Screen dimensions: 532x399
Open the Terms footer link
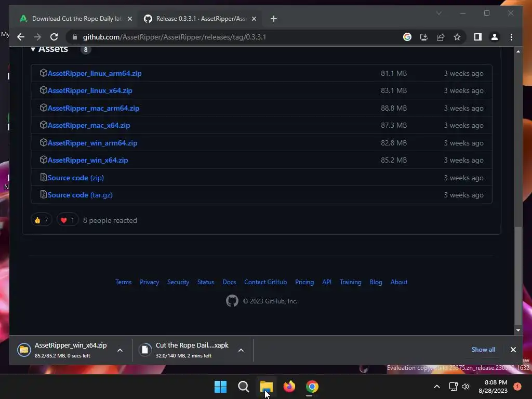(123, 282)
